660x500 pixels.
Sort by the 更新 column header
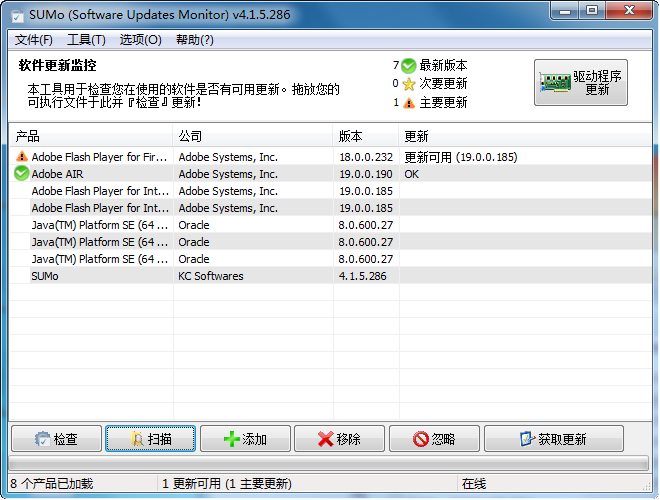pos(525,136)
